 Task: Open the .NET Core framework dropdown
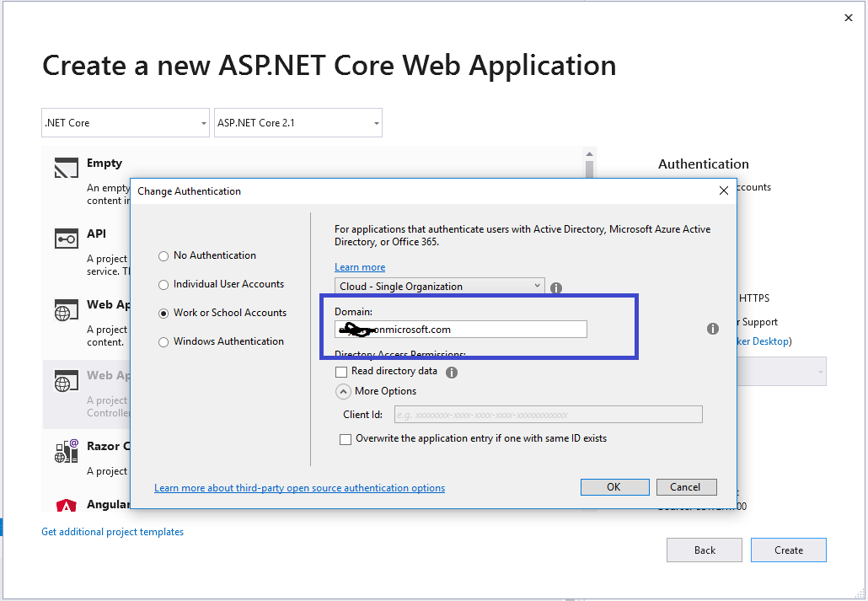point(126,122)
